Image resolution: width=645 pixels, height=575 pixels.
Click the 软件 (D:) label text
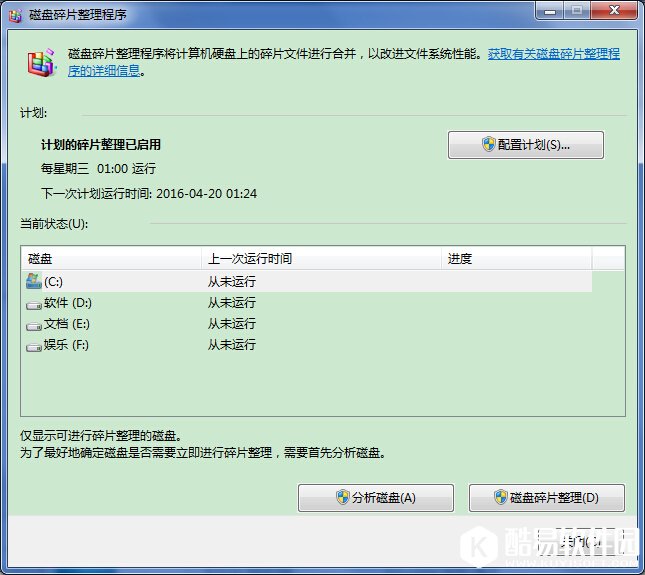pos(68,303)
